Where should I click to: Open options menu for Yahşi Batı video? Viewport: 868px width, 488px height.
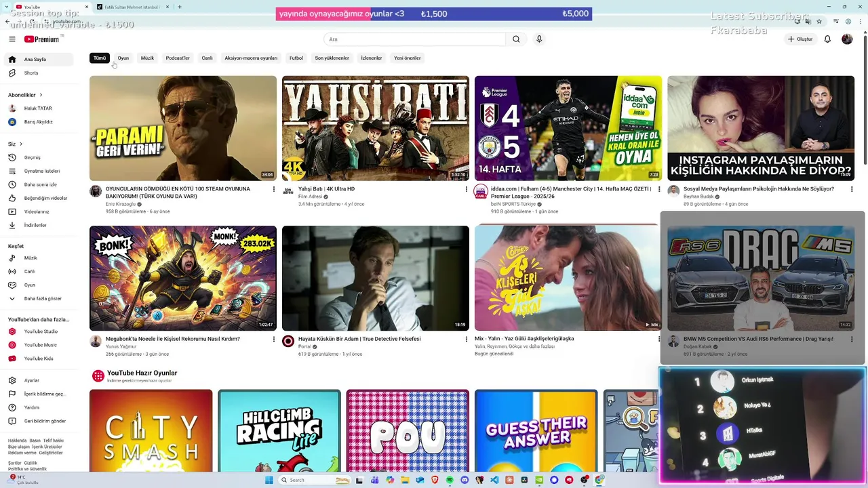click(x=466, y=189)
